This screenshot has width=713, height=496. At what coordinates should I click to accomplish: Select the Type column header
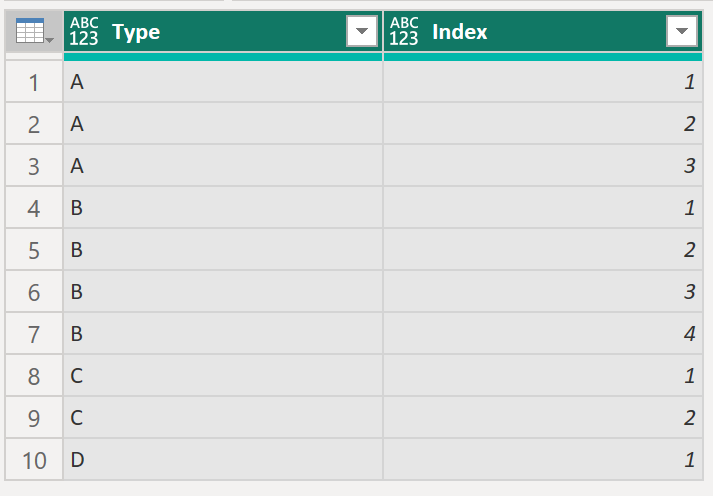[x=223, y=31]
